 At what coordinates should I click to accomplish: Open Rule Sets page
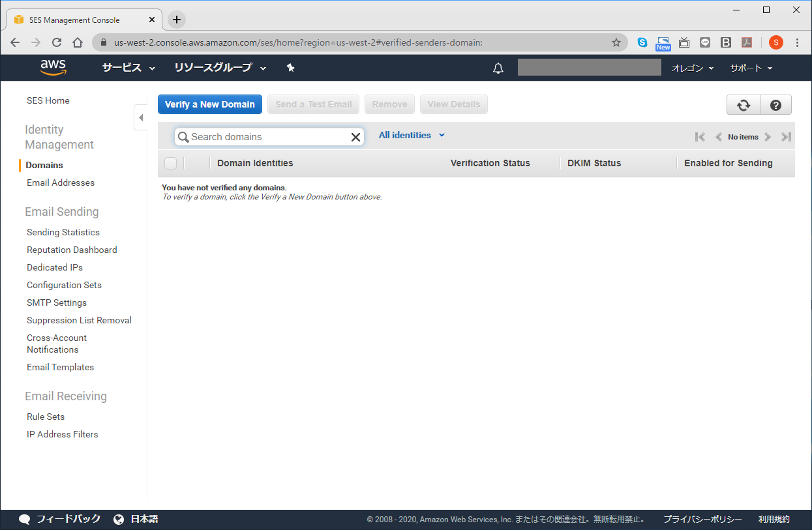click(46, 417)
